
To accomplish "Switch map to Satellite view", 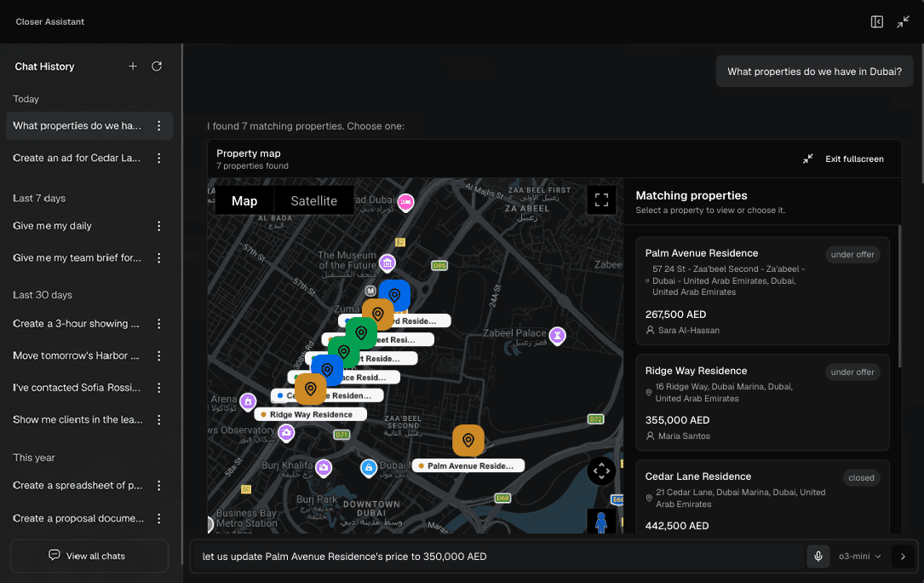I will (x=313, y=200).
